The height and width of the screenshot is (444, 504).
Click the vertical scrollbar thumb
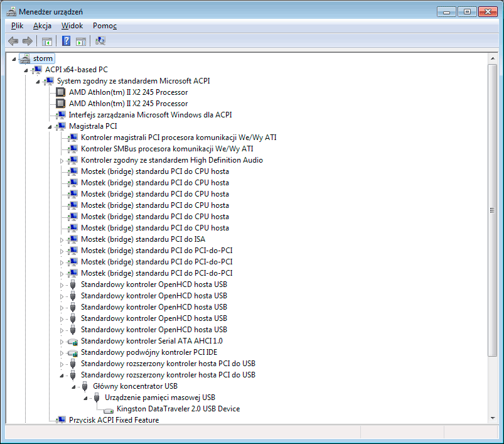click(x=493, y=210)
